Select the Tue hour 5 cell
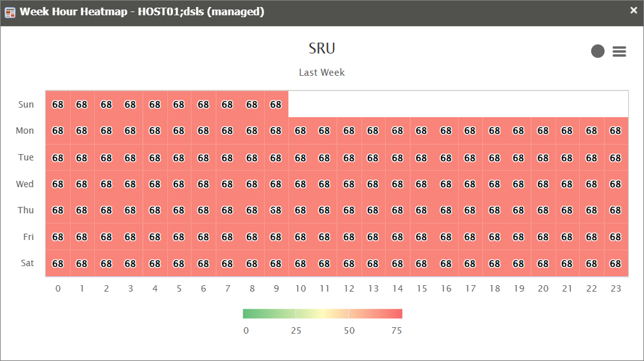644x361 pixels. coord(179,157)
